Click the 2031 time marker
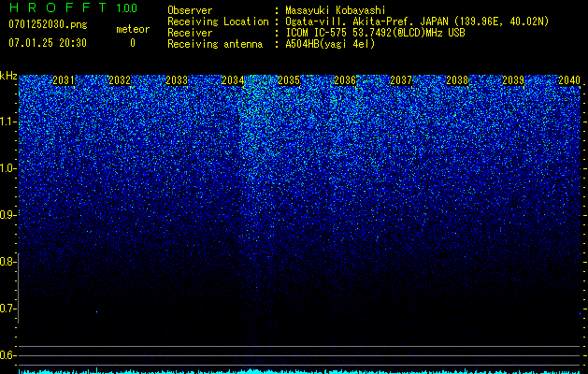The width and height of the screenshot is (588, 374). [64, 80]
